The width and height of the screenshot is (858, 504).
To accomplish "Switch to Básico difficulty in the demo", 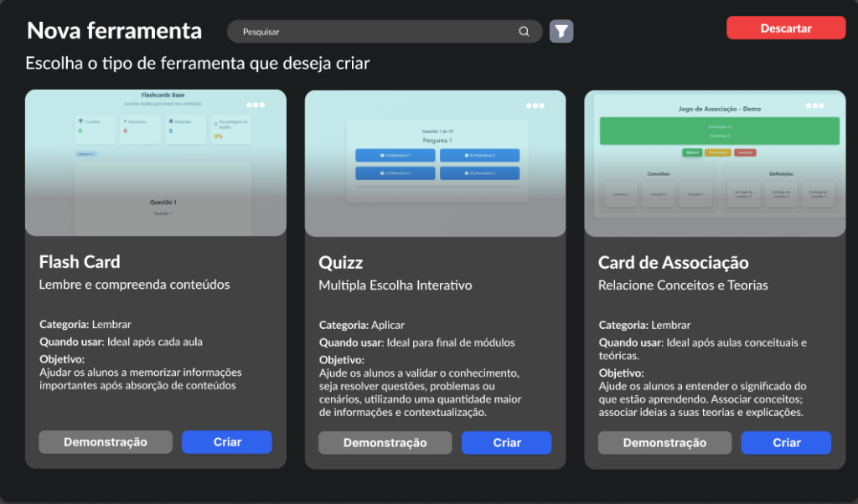I will click(x=692, y=152).
